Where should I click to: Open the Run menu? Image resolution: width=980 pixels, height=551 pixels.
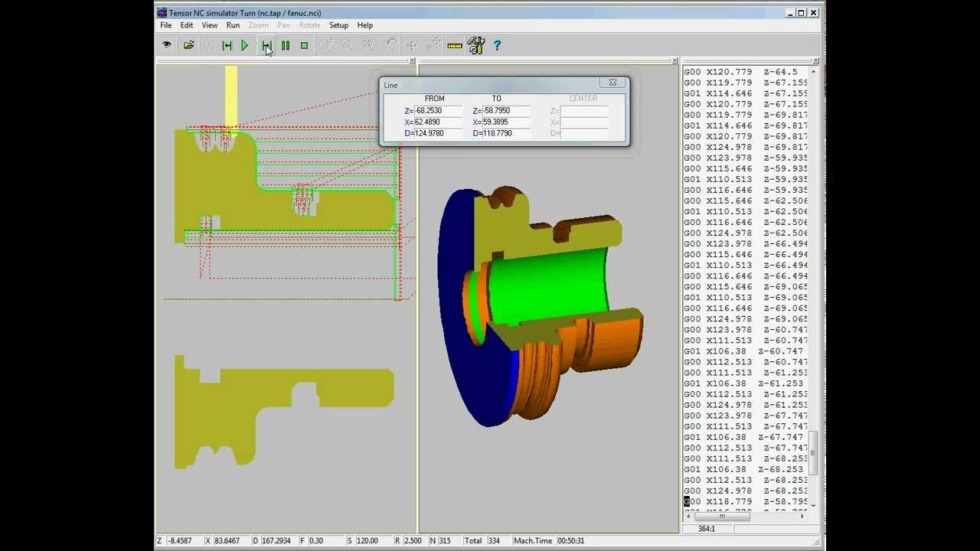(x=233, y=25)
